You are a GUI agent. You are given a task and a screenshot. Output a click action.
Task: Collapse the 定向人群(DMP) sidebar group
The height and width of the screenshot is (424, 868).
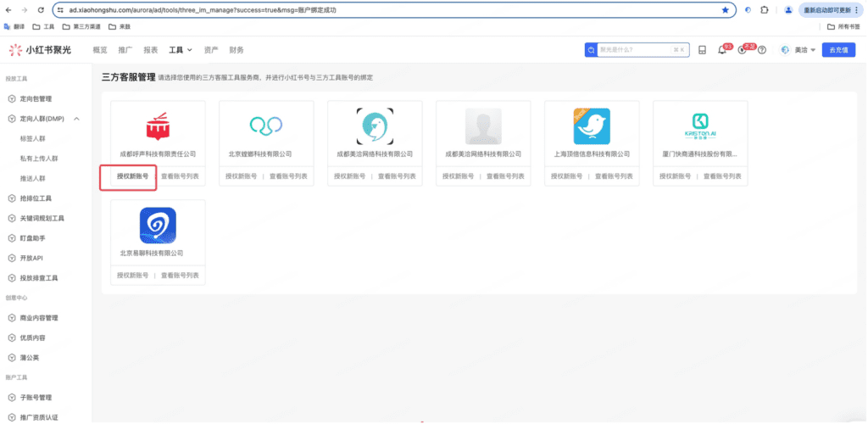(76, 119)
